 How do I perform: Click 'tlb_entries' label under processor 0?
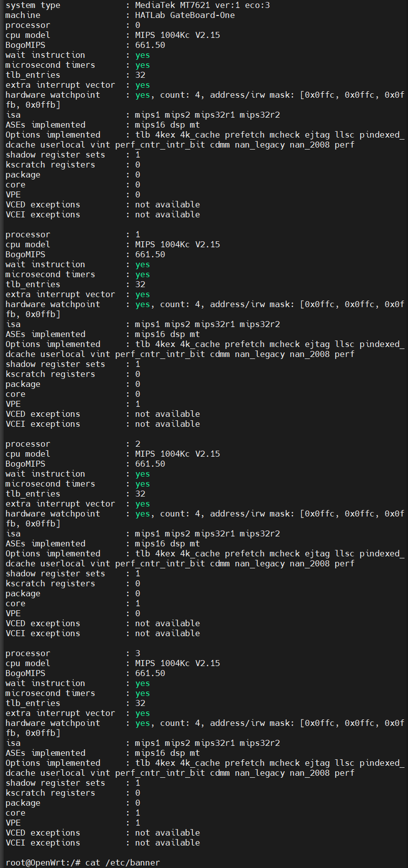(x=32, y=75)
